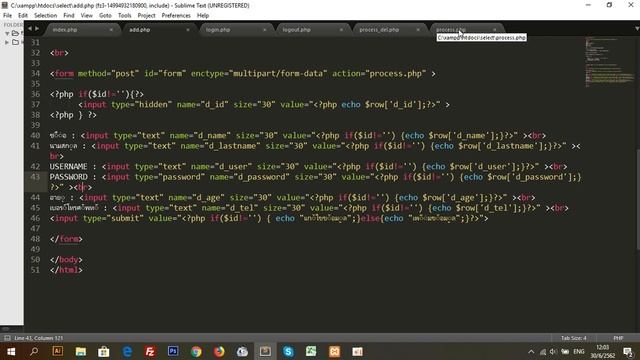Image resolution: width=640 pixels, height=360 pixels.
Task: Switch input language via the ENG indicator
Action: tap(578, 351)
